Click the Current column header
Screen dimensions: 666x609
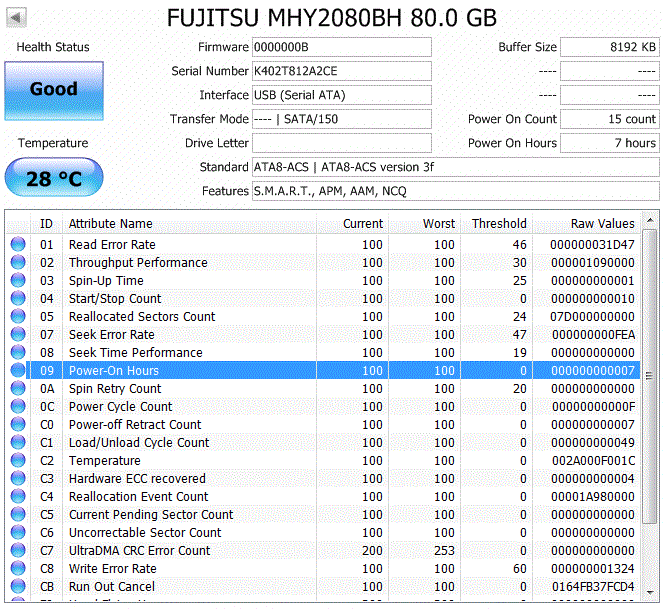pyautogui.click(x=352, y=223)
